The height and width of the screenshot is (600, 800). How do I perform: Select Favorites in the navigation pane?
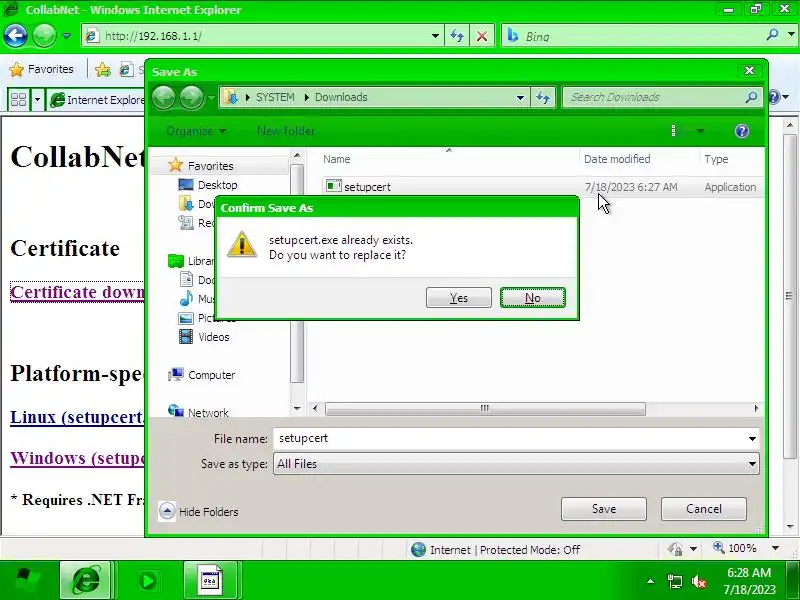pos(210,166)
